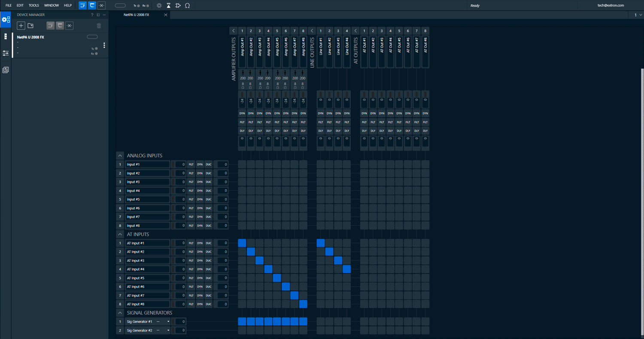This screenshot has width=644, height=339.
Task: Open the WINDOW menu
Action: pos(52,6)
